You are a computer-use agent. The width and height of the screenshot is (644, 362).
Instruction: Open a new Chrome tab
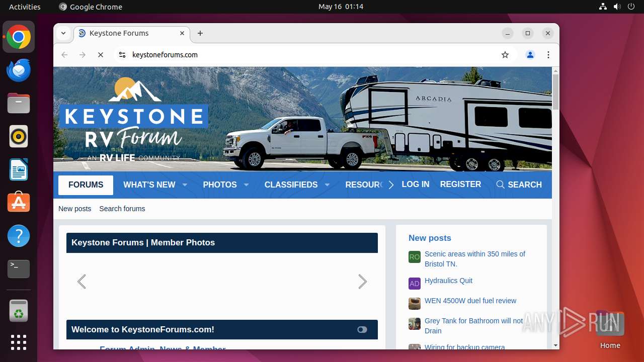click(x=200, y=33)
